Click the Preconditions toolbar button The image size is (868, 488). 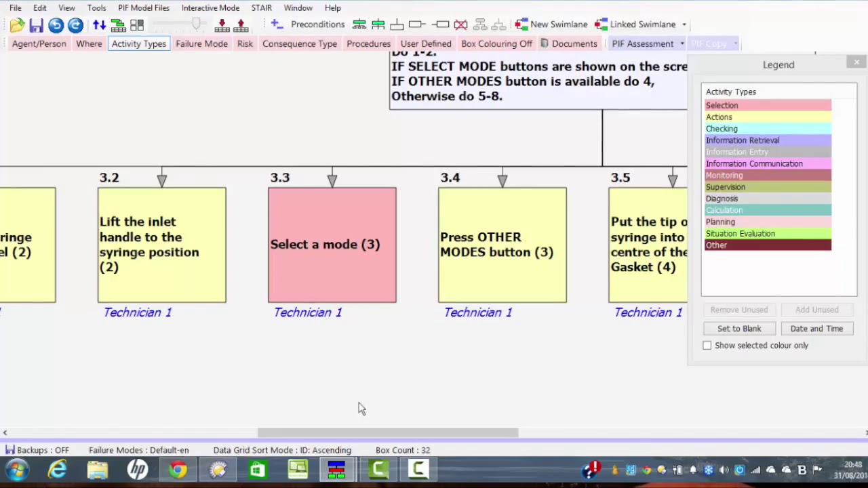click(317, 24)
